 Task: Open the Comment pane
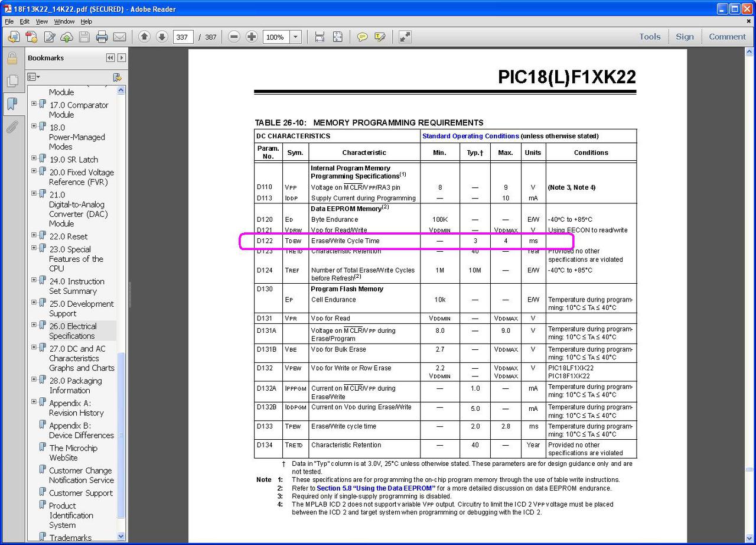point(727,37)
